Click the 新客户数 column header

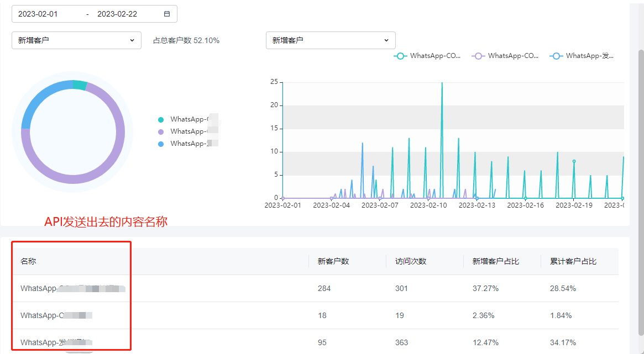[333, 261]
